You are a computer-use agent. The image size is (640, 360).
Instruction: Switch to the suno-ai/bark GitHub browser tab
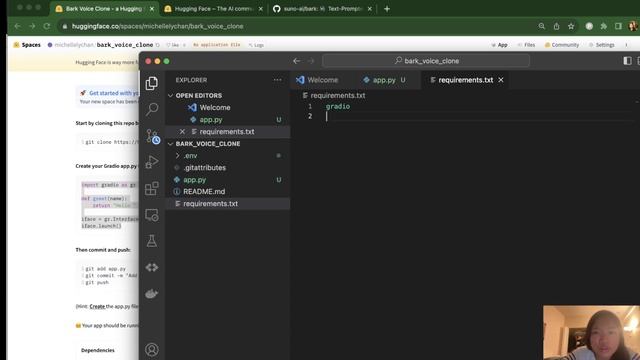[322, 9]
